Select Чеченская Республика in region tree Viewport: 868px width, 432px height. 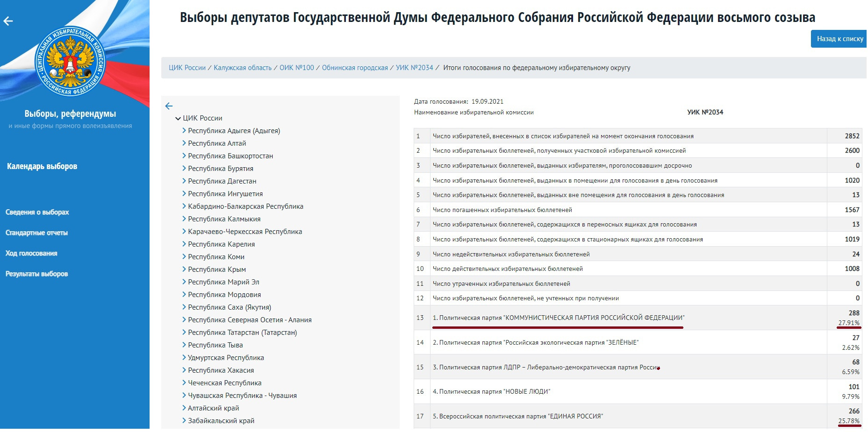(x=224, y=383)
